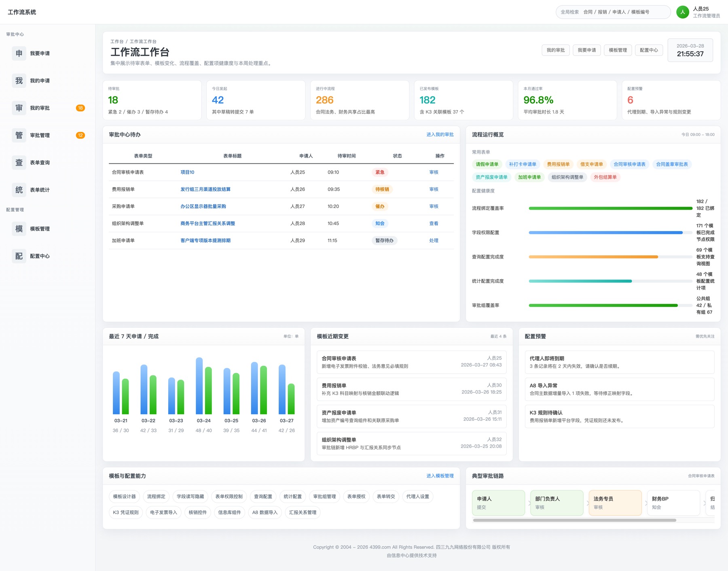
Task: Click the 统 icon for 表单统计
Action: (19, 190)
